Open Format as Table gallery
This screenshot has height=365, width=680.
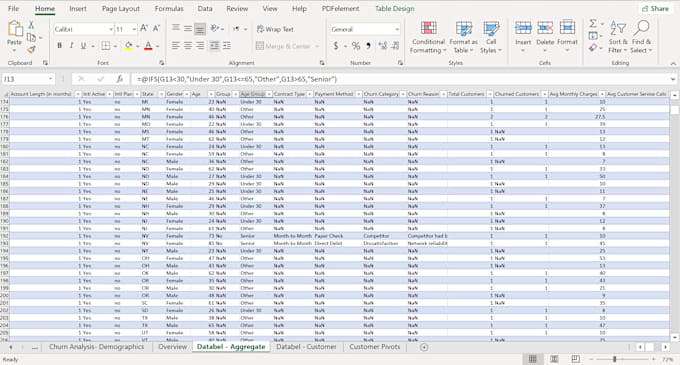click(x=463, y=37)
